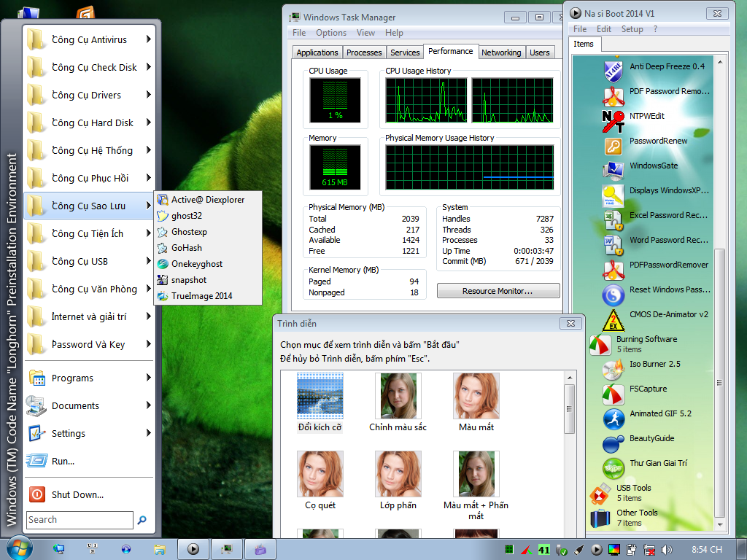Select Chỉnh màu sắc thumbnail
The image size is (747, 560).
(x=398, y=396)
